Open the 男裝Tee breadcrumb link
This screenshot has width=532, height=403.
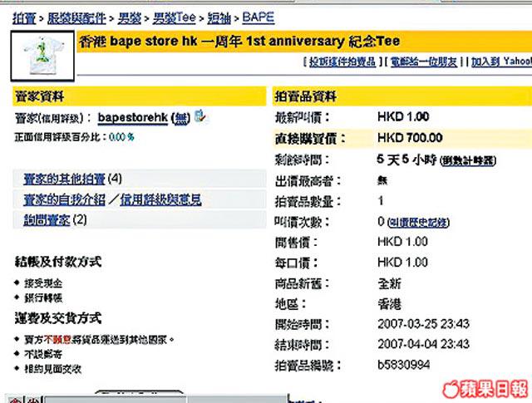click(x=174, y=18)
